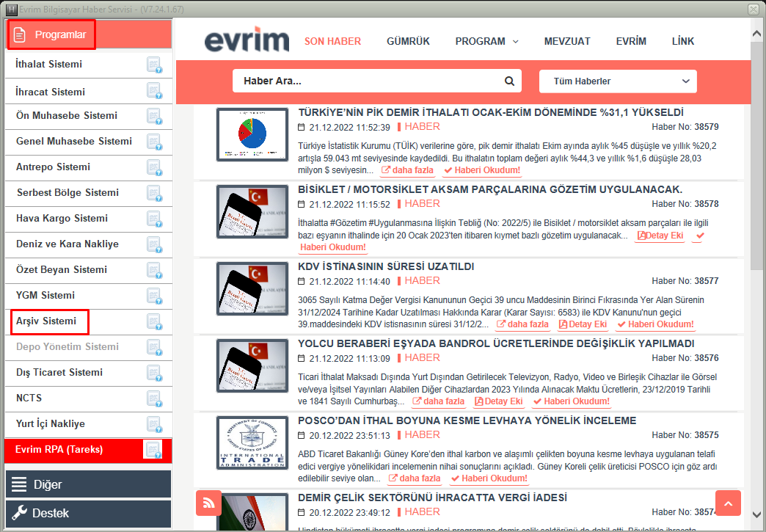Click the help icon beside Arşiv Sistemi
The width and height of the screenshot is (766, 532).
coord(154,321)
